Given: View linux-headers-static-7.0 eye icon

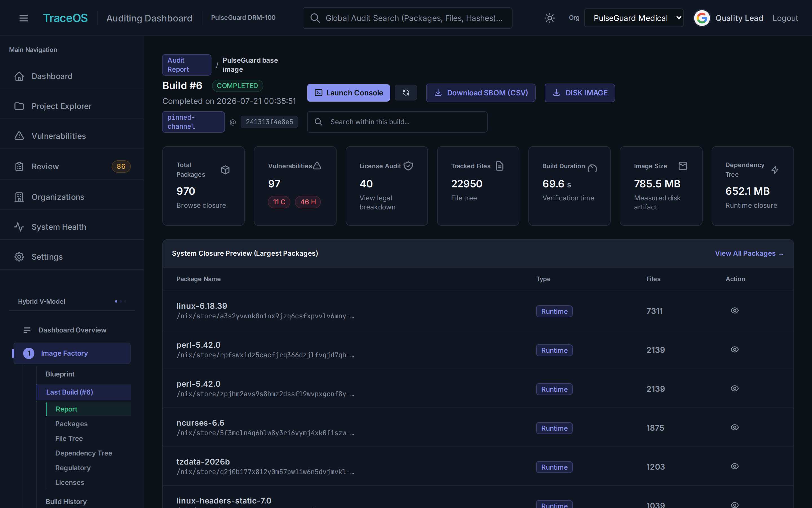Looking at the screenshot, I should (x=734, y=505).
